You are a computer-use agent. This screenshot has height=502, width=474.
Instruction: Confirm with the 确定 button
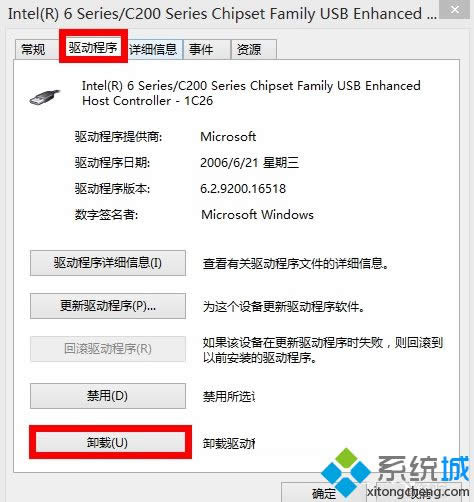(324, 493)
